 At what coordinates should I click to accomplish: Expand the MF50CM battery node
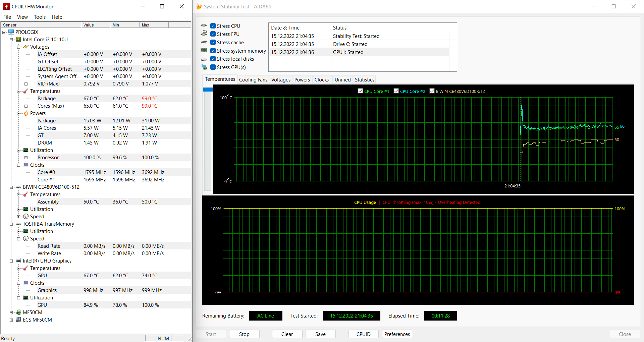coord(11,312)
